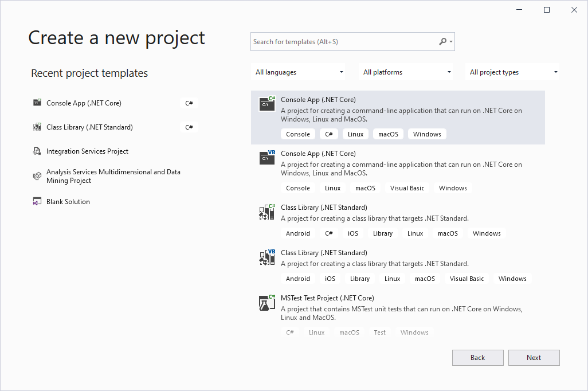588x391 pixels.
Task: Expand the All platforms filter
Action: [x=407, y=72]
